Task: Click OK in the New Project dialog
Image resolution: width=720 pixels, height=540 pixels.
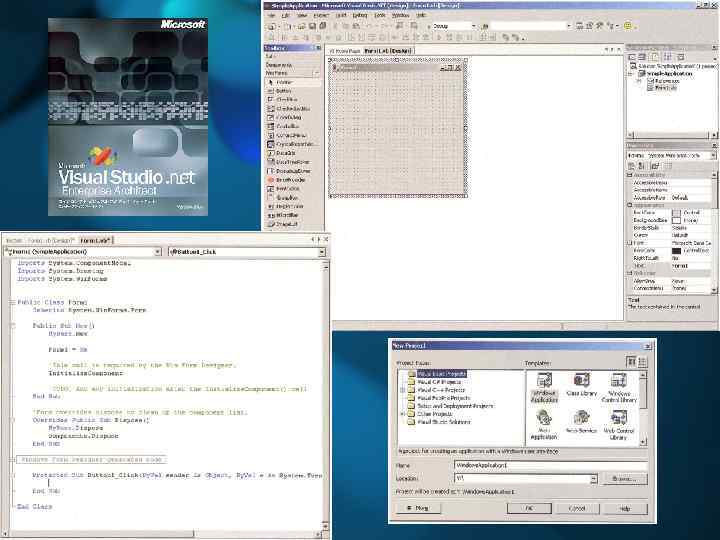Action: point(529,508)
